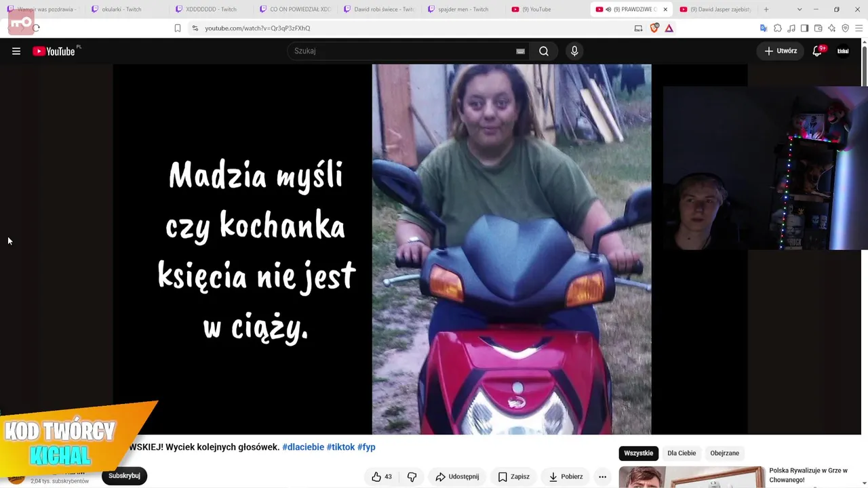Click the Subskrybuj button
The image size is (868, 488).
pos(124,476)
